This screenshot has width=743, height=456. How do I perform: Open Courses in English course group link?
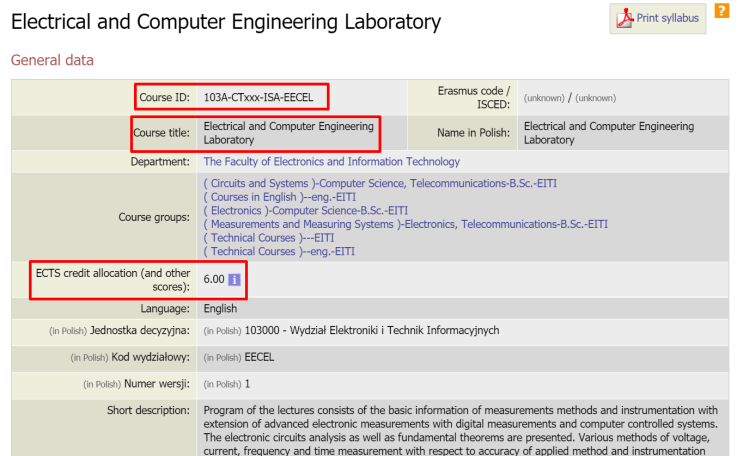pos(280,197)
